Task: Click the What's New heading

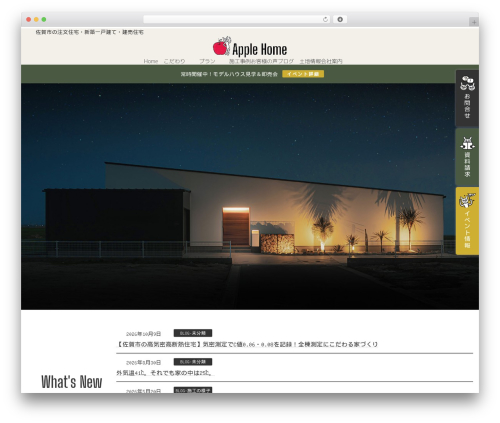Action: pos(72,382)
